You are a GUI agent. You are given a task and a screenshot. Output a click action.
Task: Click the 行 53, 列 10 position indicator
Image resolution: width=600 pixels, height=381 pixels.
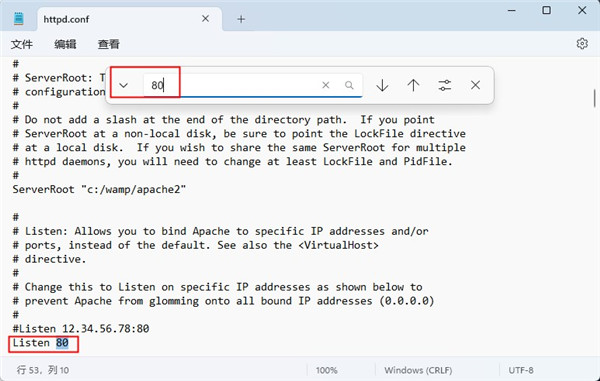pyautogui.click(x=43, y=370)
